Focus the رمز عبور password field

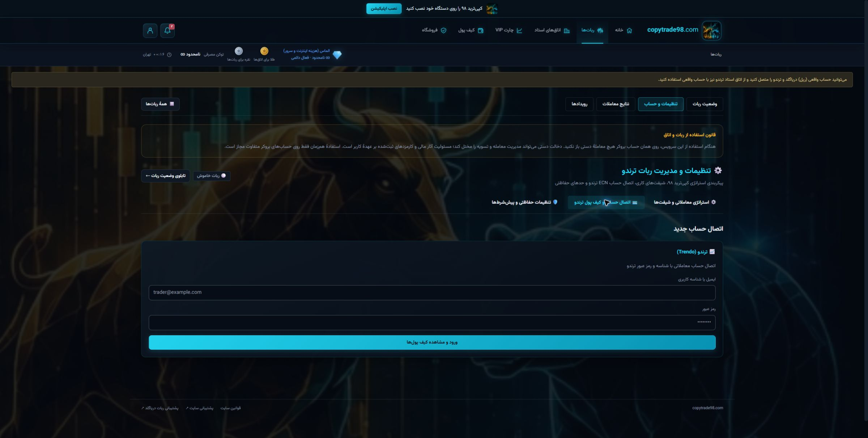[432, 323]
